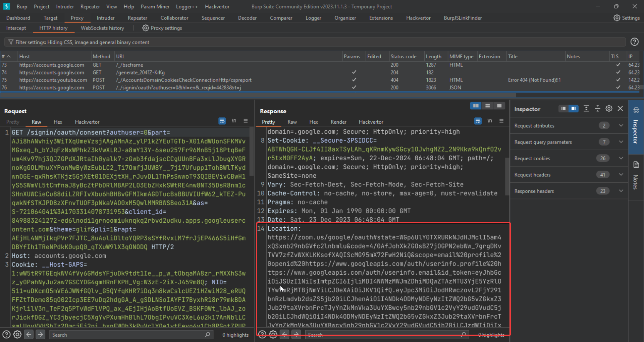The image size is (644, 342).
Task: Switch to WebSockets history tab
Action: click(x=102, y=28)
